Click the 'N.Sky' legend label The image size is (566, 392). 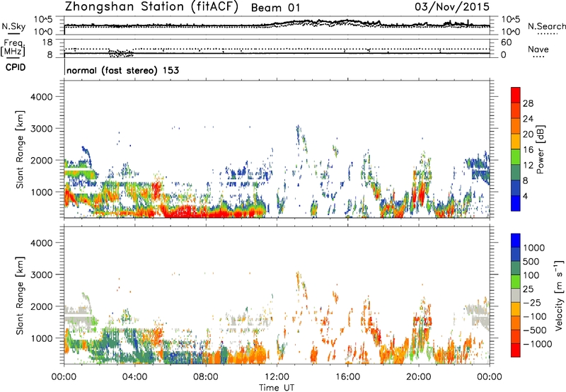click(13, 26)
